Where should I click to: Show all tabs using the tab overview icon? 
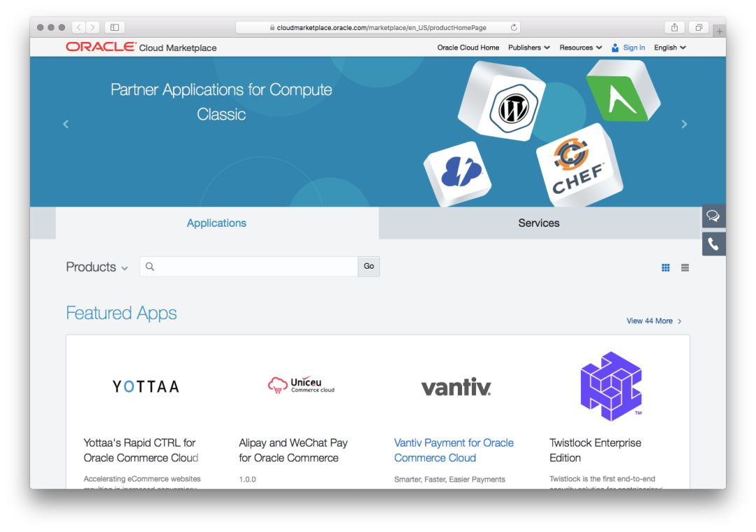pyautogui.click(x=699, y=27)
